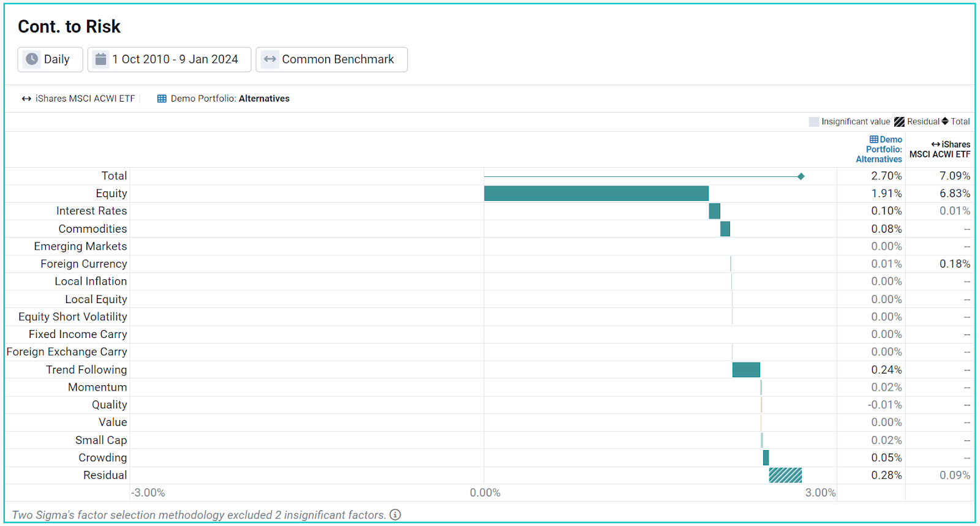This screenshot has width=980, height=526.
Task: Click the table icon beside Demo Portfolio: Alternatives
Action: (162, 99)
